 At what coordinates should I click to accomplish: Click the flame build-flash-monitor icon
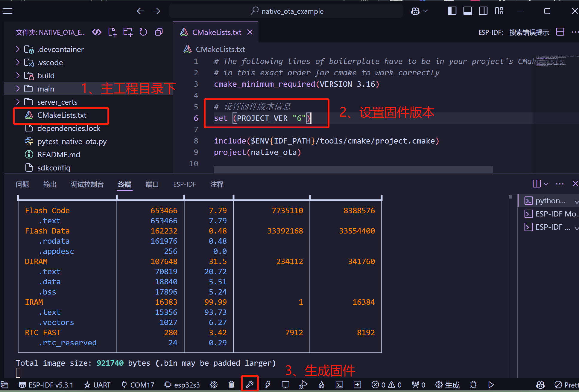321,385
